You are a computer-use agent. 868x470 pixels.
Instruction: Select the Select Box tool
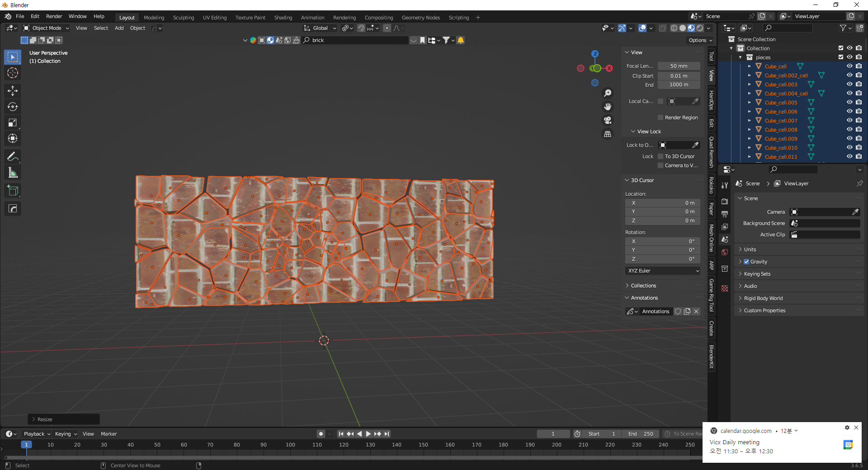(13, 57)
